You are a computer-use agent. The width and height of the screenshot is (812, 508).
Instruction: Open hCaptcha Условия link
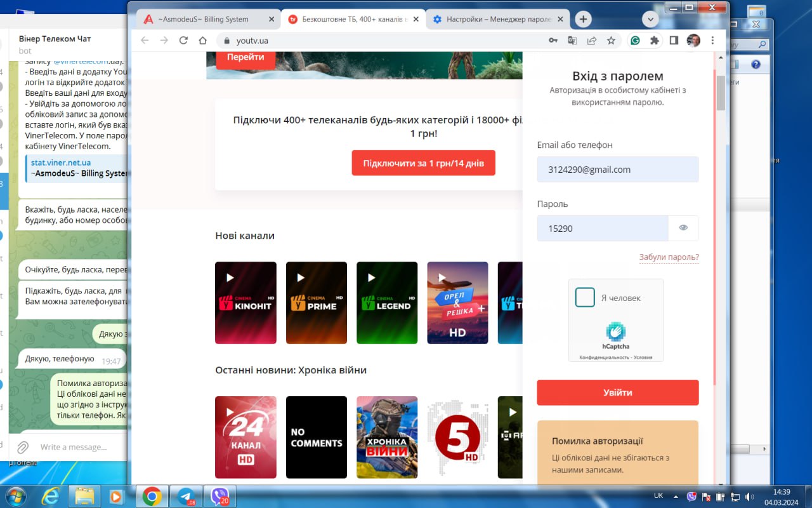tap(643, 358)
